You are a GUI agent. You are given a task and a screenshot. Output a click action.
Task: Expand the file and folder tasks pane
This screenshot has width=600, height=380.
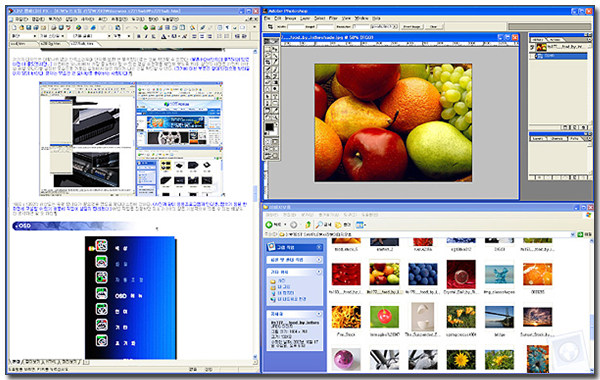[319, 260]
